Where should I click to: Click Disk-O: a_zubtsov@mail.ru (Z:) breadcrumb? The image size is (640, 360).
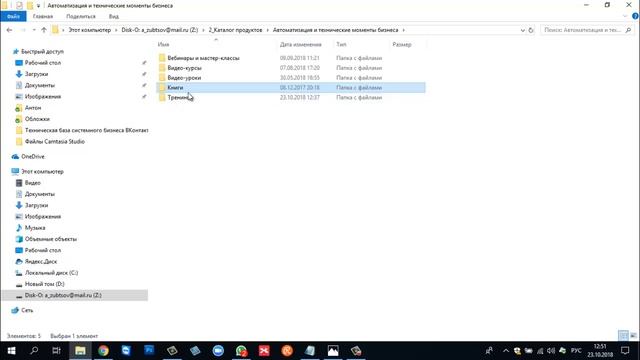[x=160, y=30]
